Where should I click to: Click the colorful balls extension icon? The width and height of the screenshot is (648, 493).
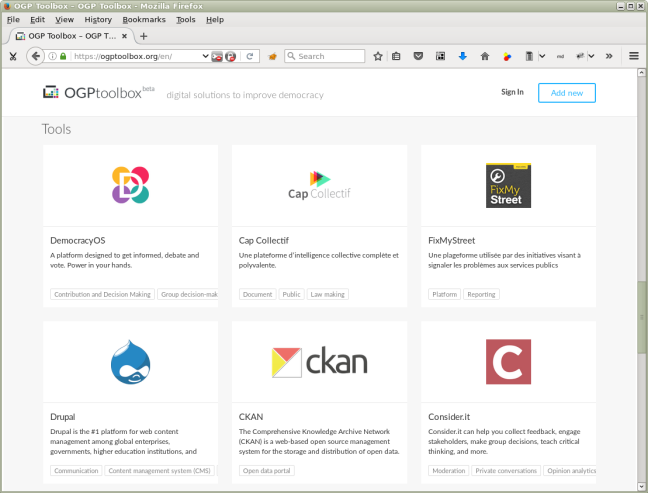507,56
